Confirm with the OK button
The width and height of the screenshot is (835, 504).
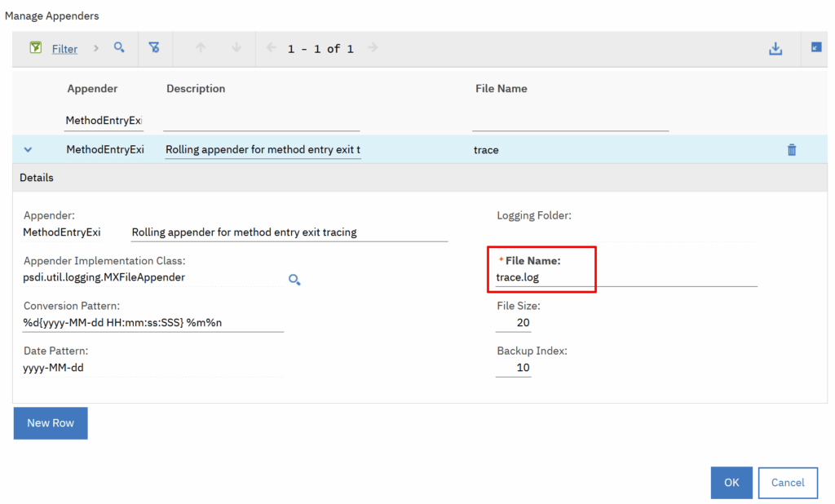pyautogui.click(x=731, y=482)
